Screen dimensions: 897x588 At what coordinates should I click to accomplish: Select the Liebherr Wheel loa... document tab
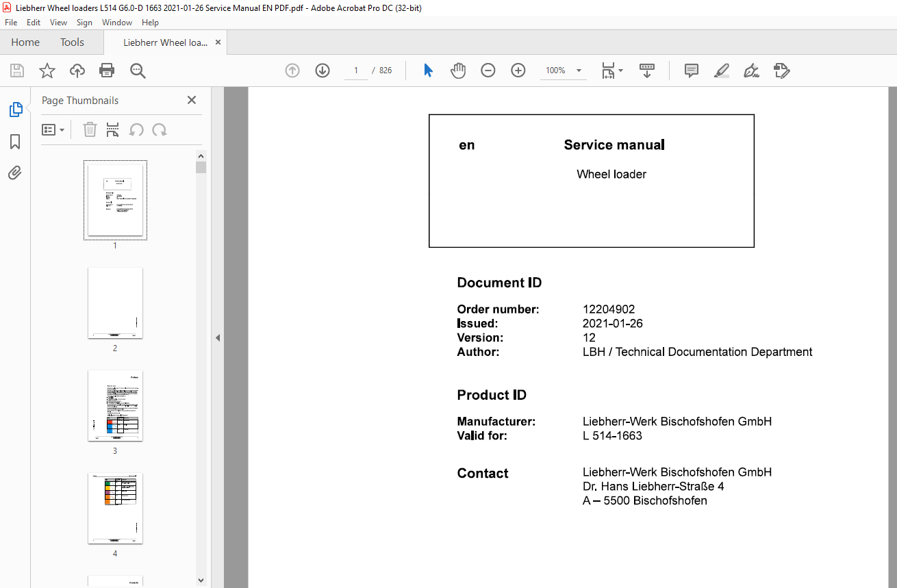click(165, 42)
